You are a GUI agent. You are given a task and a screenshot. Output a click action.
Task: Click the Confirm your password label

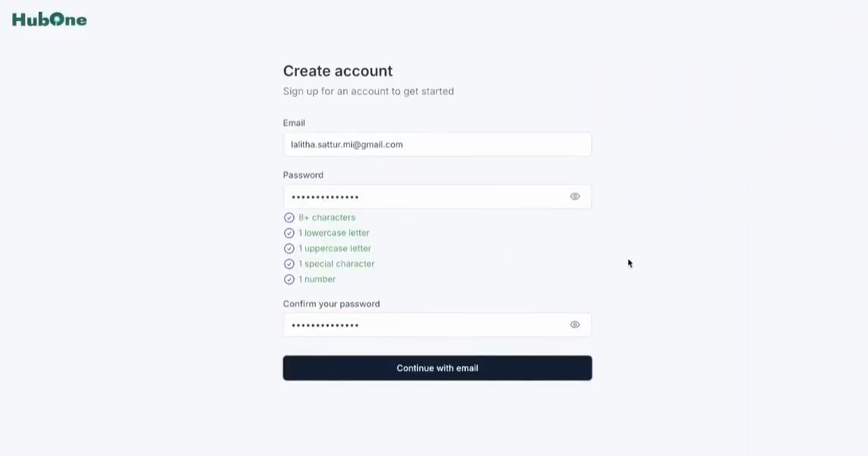point(331,305)
